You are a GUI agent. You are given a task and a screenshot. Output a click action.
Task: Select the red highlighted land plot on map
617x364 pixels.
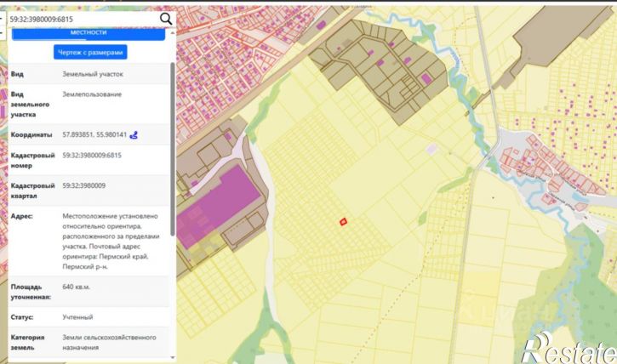pyautogui.click(x=343, y=222)
